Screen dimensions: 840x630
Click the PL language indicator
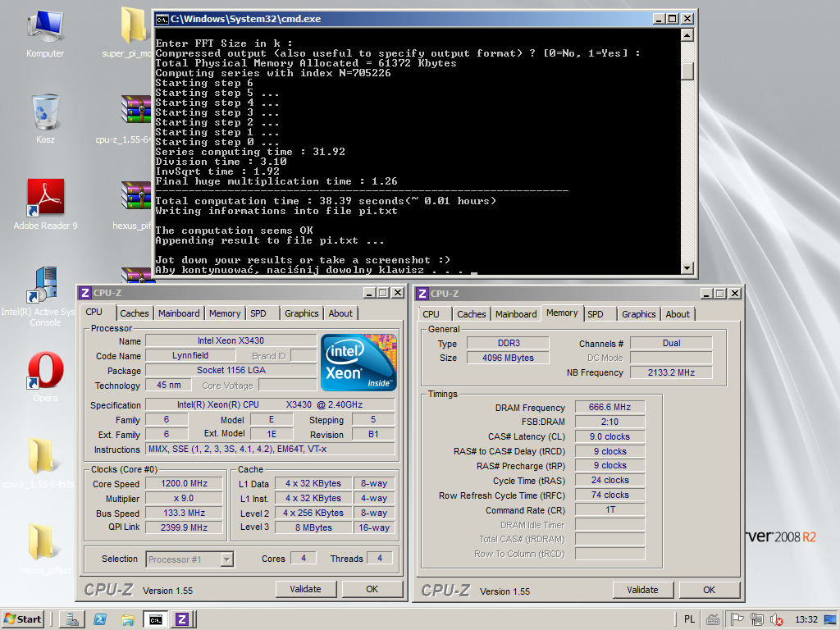coord(689,619)
